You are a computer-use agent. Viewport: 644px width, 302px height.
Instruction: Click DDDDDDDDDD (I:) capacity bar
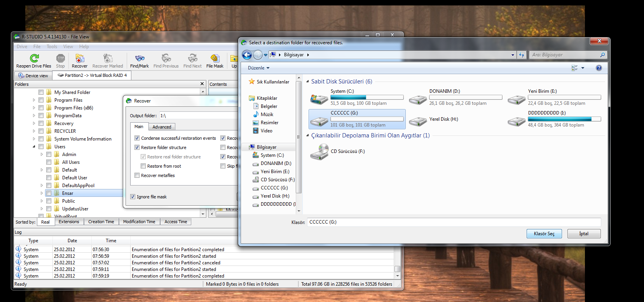coord(564,119)
